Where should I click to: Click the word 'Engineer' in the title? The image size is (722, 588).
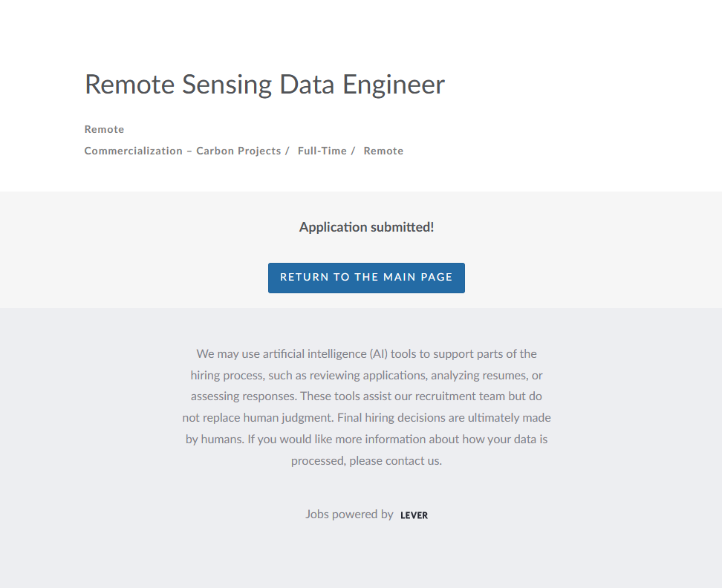point(393,85)
